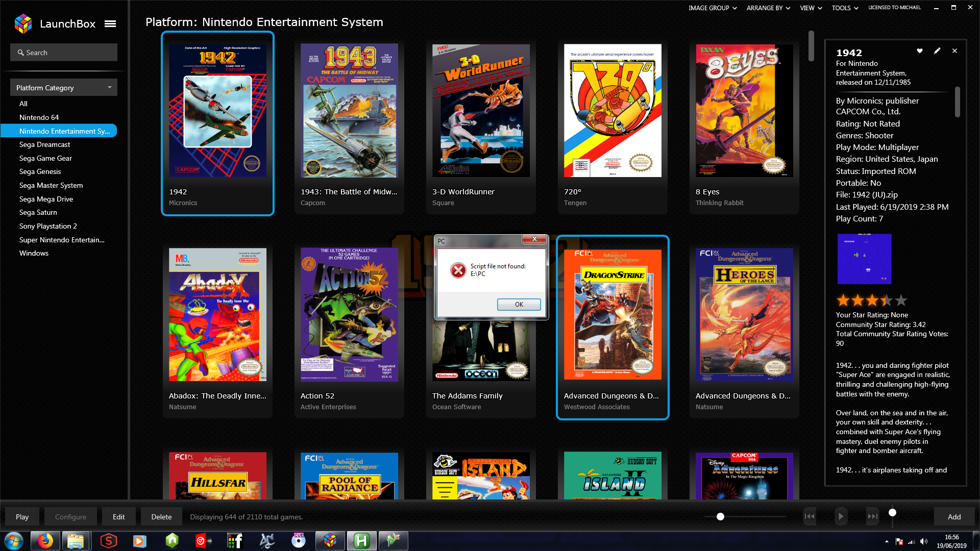Open Firefox from the taskbar

[45, 541]
